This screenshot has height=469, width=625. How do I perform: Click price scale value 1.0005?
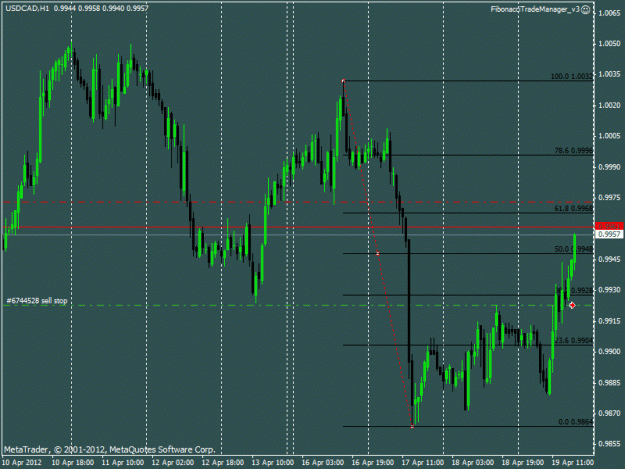(609, 136)
